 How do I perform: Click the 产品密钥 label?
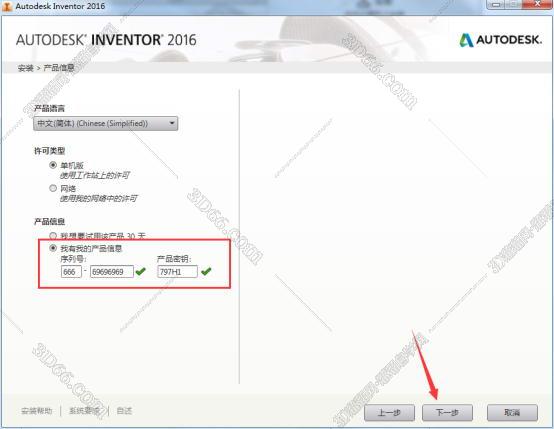point(174,259)
